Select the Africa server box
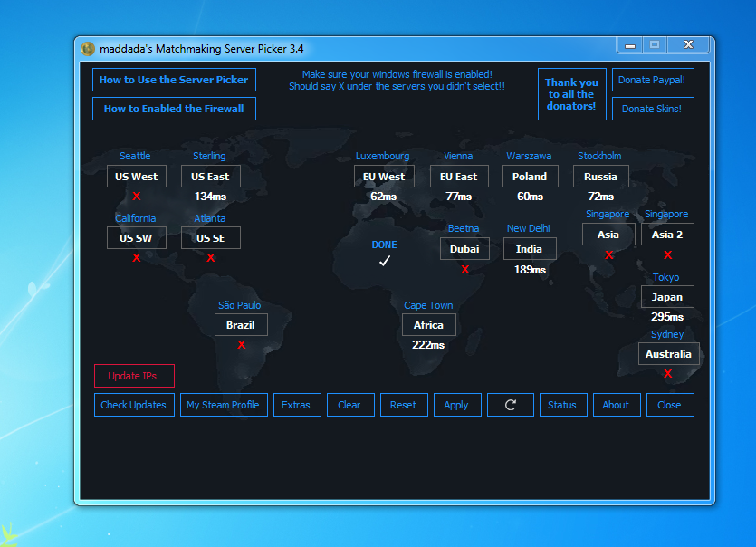The image size is (756, 547). pos(429,325)
